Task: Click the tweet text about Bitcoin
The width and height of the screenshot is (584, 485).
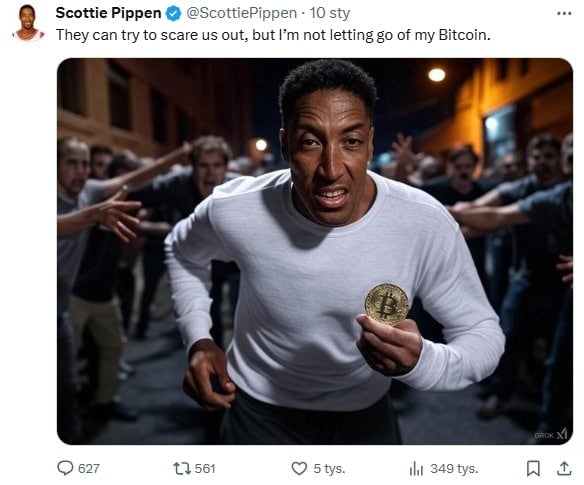Action: (x=273, y=35)
